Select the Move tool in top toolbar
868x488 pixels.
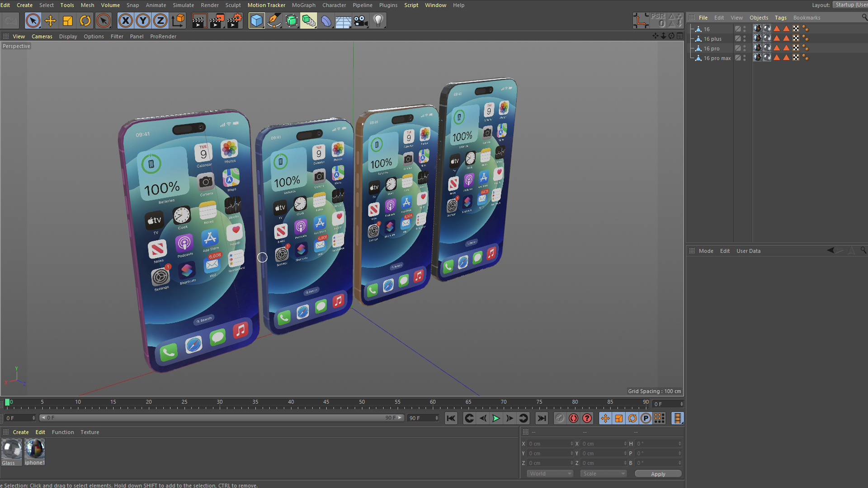pyautogui.click(x=50, y=21)
